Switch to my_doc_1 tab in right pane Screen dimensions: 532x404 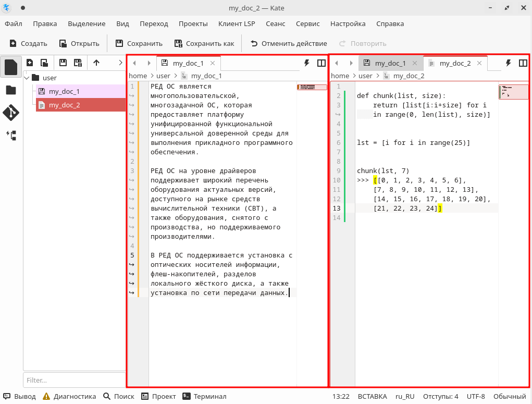point(390,63)
